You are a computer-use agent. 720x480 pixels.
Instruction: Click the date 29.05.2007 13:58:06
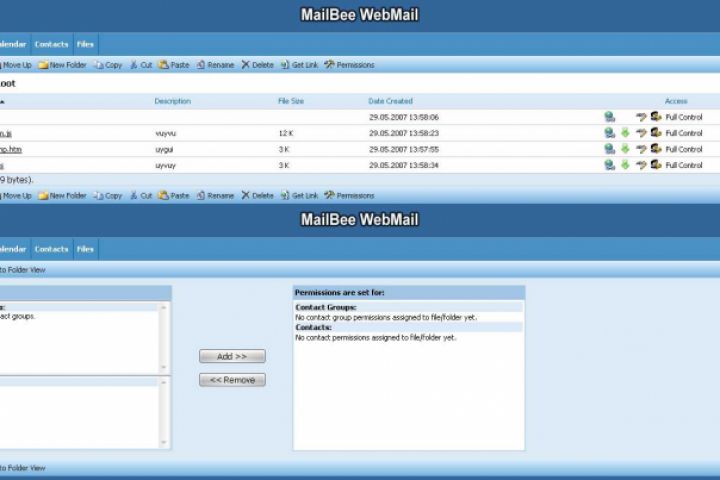pos(404,118)
